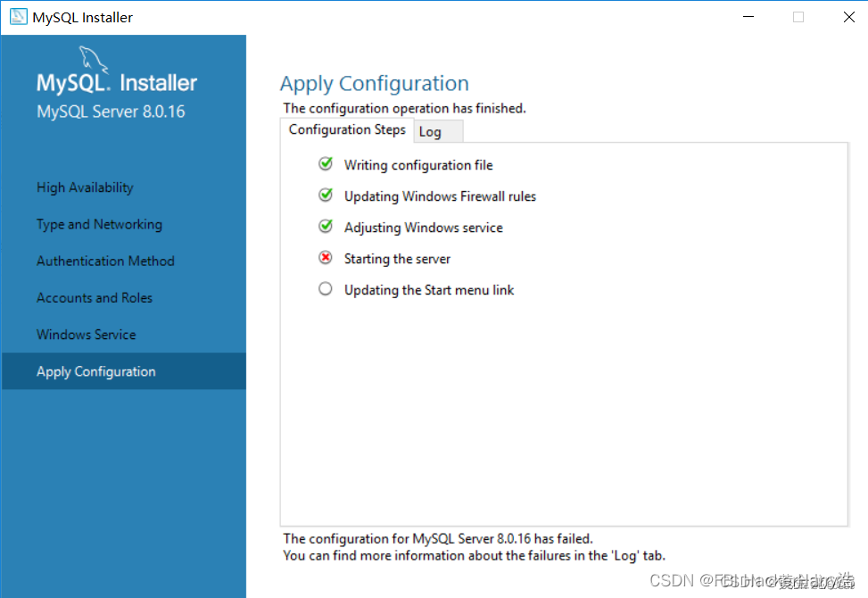Select the Configuration Steps tab

point(347,129)
